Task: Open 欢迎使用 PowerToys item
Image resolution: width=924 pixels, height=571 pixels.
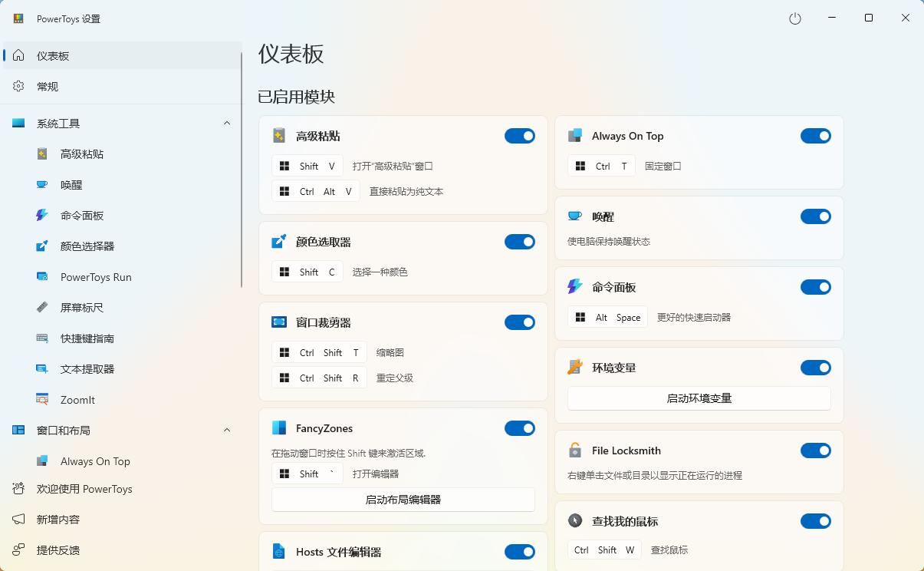Action: pos(122,489)
